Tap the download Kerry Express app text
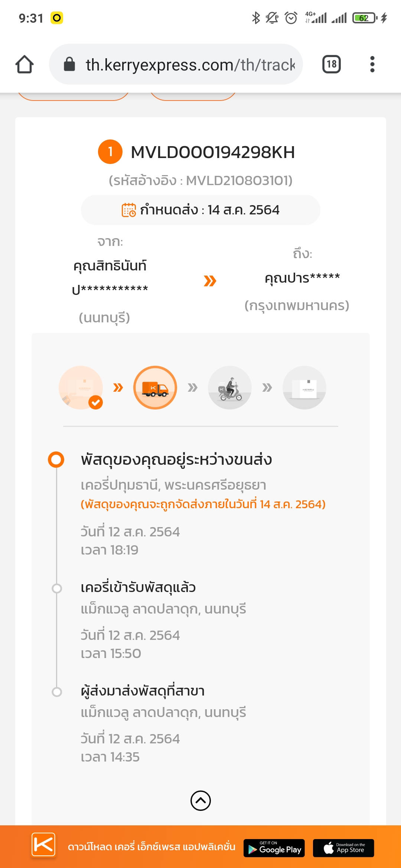The height and width of the screenshot is (868, 401). click(x=151, y=847)
